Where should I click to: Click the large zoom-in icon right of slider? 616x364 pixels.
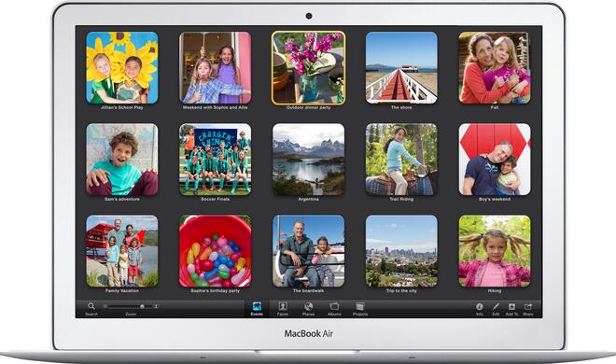point(156,306)
